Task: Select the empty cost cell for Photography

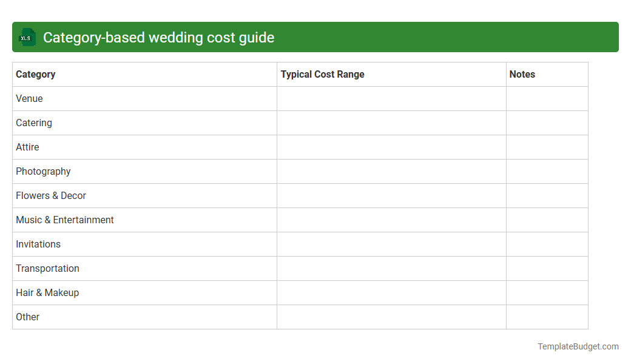Action: tap(391, 171)
